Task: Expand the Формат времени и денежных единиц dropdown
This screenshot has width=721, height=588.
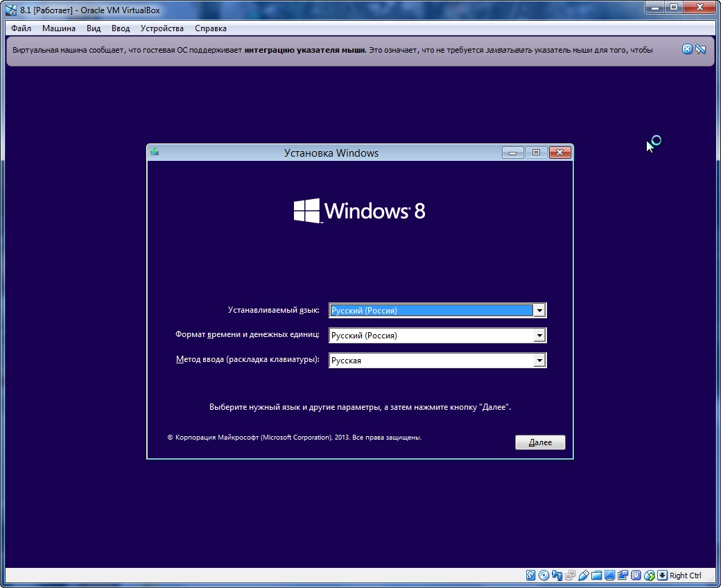Action: (539, 335)
